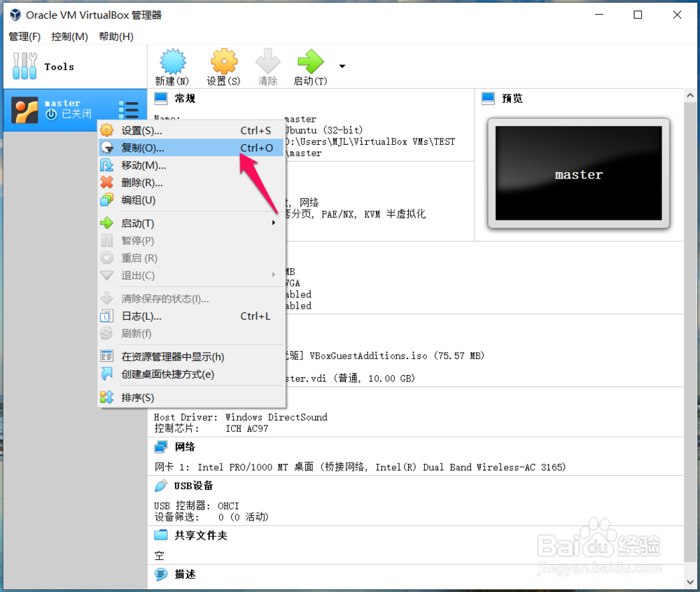Screen dimensions: 700x592
Task: Click the speech bubble icon beside 描述
Action: click(161, 574)
